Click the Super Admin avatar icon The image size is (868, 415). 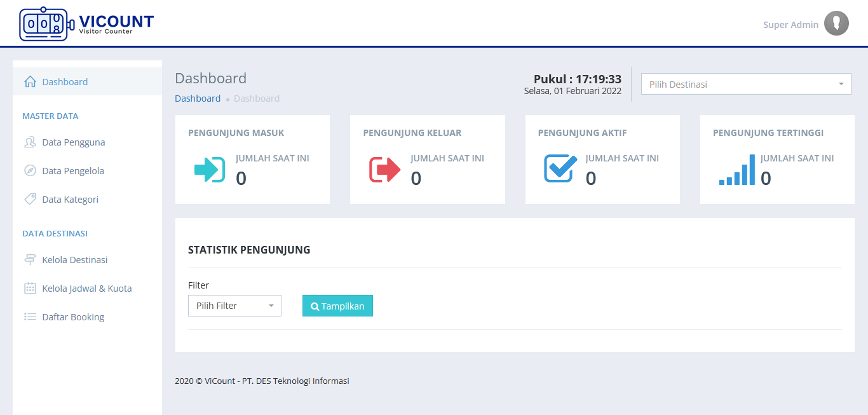836,24
